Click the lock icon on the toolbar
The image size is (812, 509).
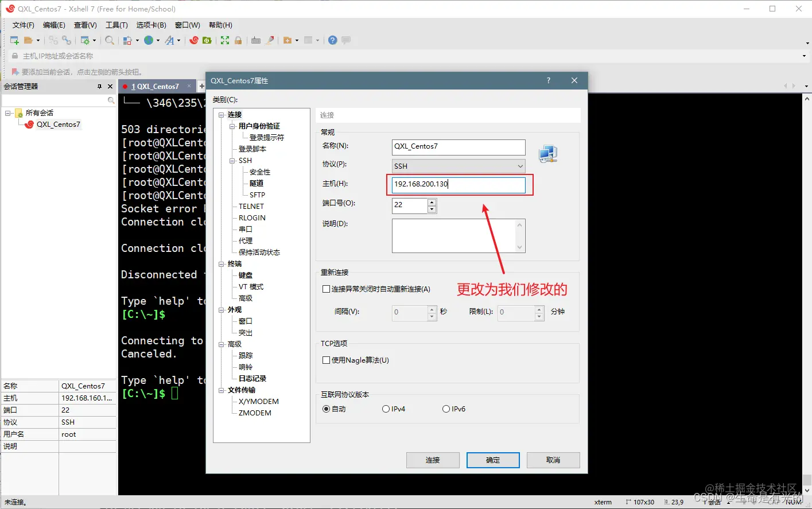click(x=237, y=40)
